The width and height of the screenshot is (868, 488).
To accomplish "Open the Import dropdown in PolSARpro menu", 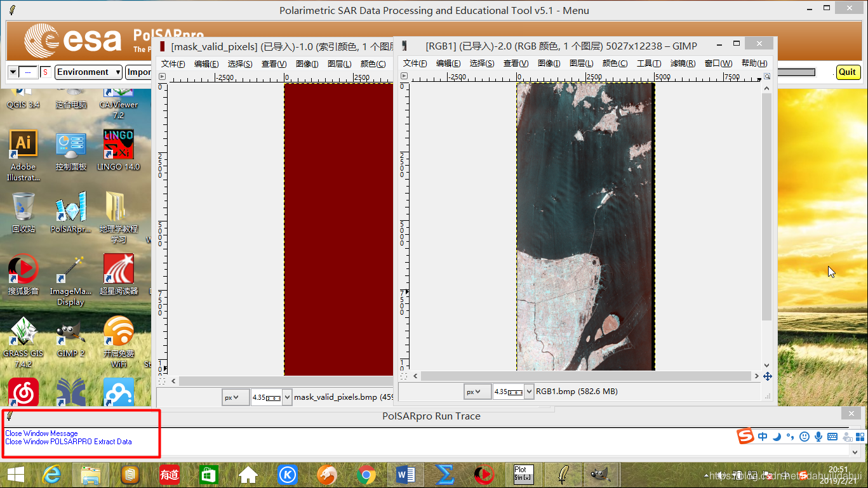I will tap(139, 72).
